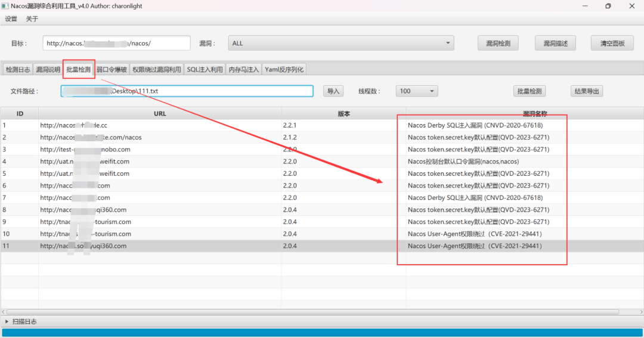
Task: Maximize the Nacos tool window
Action: 608,6
